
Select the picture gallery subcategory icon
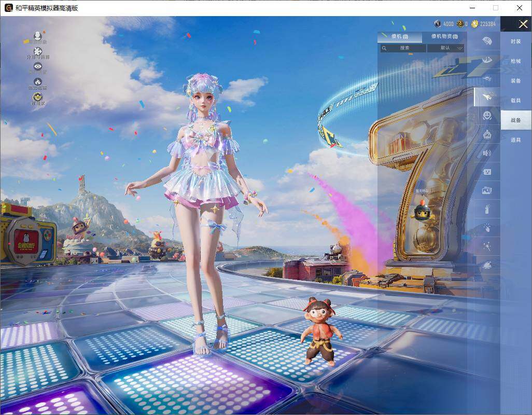point(487,191)
